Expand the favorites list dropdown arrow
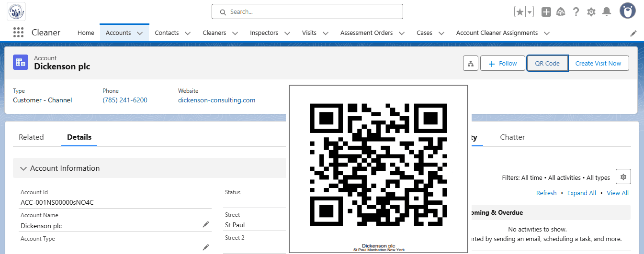 click(530, 11)
